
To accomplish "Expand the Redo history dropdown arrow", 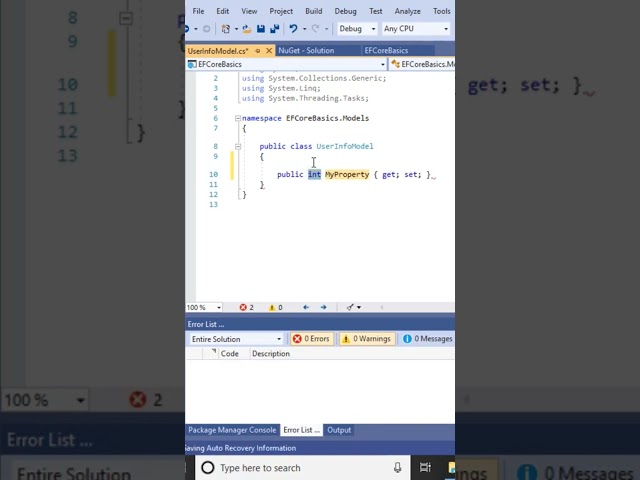I will point(326,29).
